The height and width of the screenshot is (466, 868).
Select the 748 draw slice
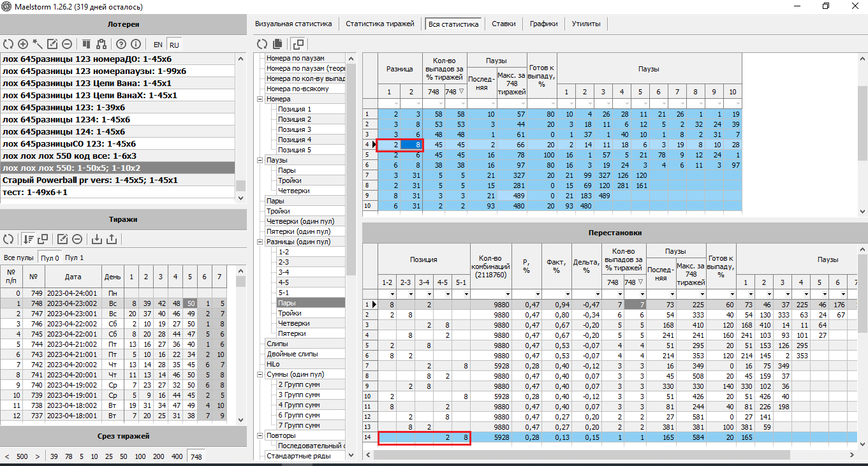point(196,456)
